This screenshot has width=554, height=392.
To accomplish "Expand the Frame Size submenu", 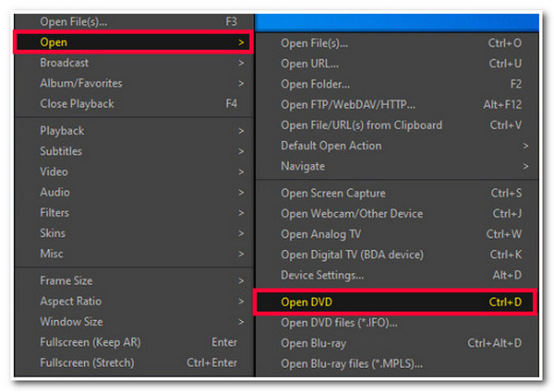I will pyautogui.click(x=134, y=281).
